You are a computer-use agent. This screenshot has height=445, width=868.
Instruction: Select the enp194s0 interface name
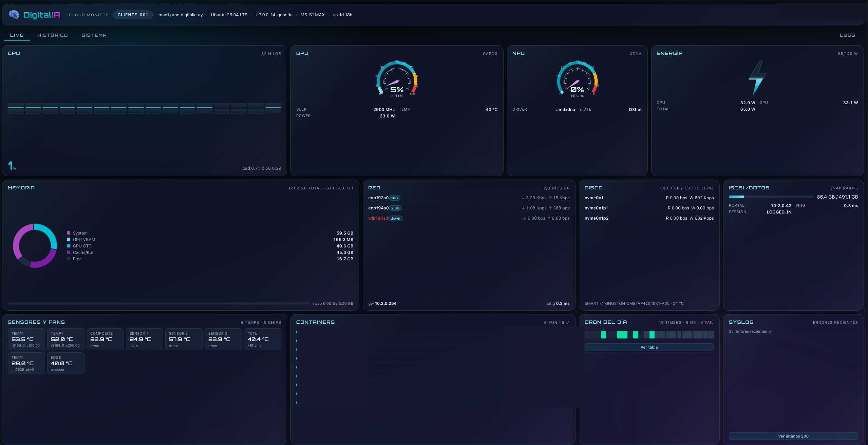[378, 208]
